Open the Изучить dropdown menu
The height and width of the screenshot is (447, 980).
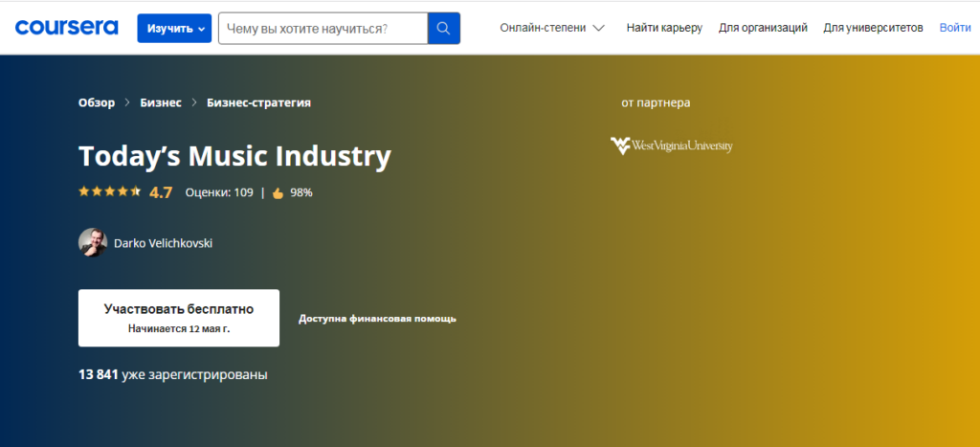point(174,28)
